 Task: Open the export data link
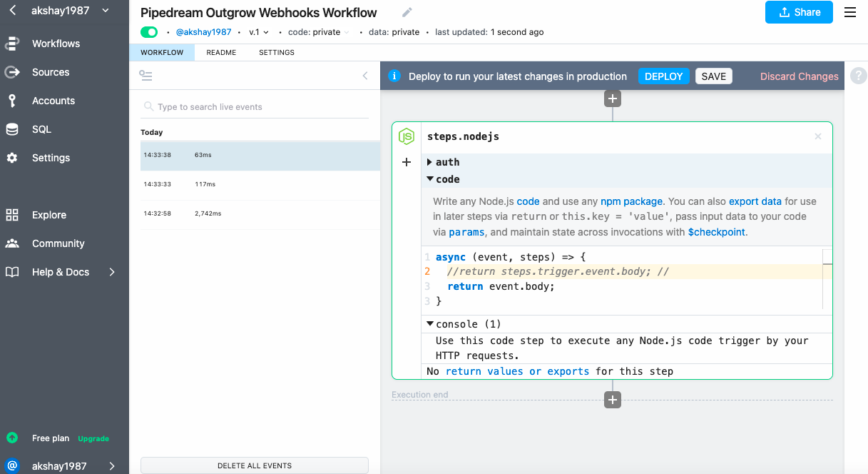(x=755, y=201)
